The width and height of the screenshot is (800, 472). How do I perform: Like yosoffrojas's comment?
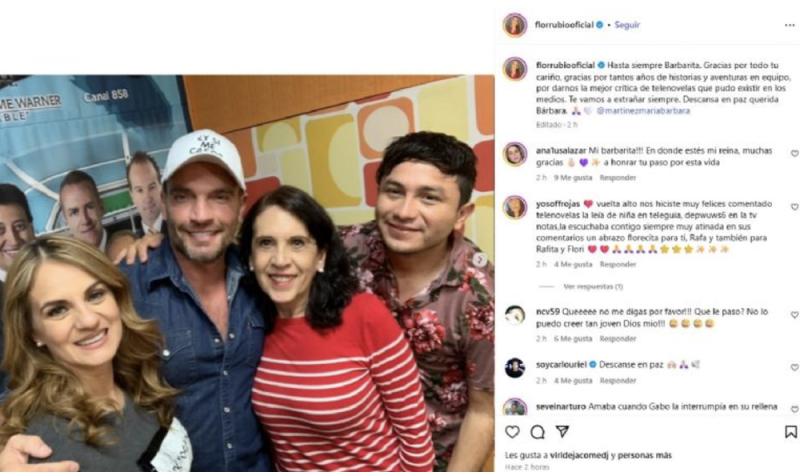tap(794, 207)
